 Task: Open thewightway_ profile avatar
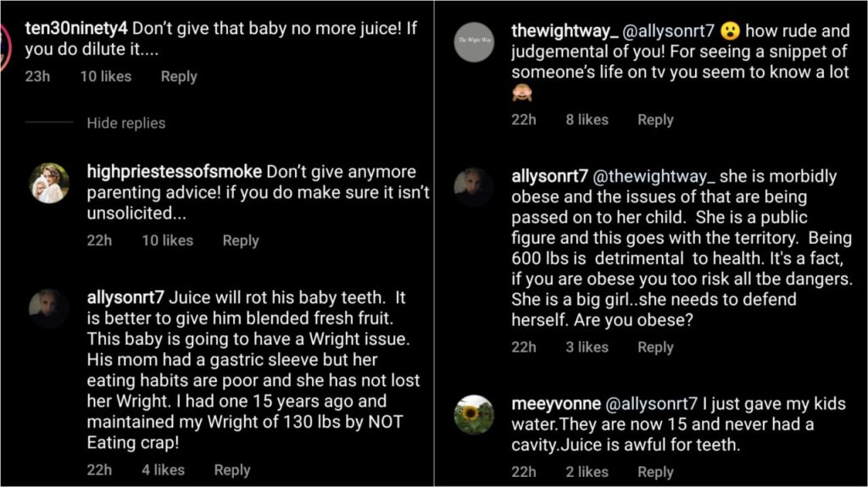pyautogui.click(x=474, y=42)
